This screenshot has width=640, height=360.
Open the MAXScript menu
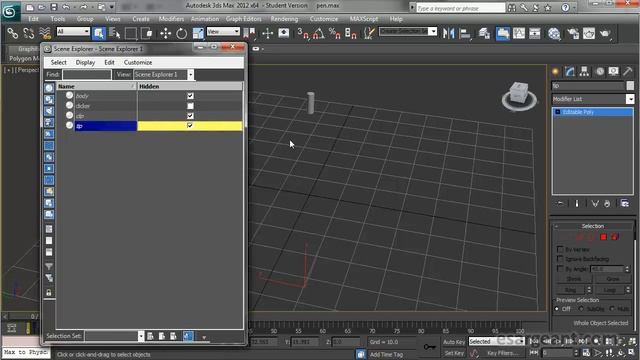tap(363, 19)
